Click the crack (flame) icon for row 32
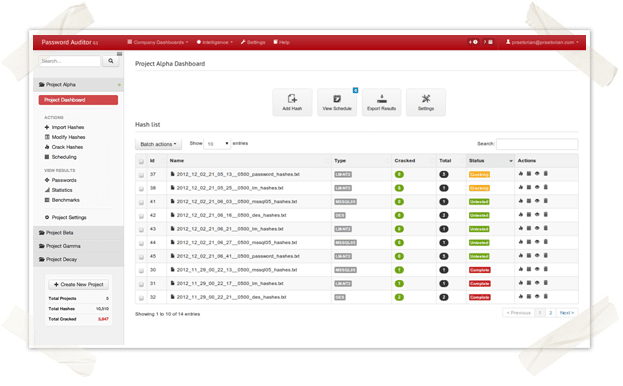This screenshot has width=623, height=386. click(520, 296)
